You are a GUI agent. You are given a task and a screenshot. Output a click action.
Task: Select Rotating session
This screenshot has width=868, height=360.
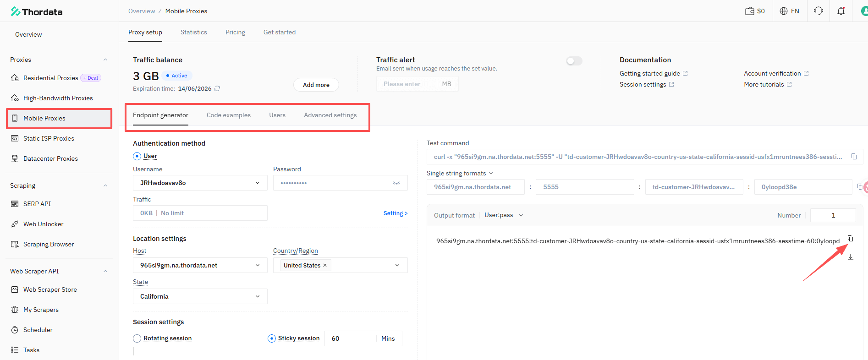[137, 338]
